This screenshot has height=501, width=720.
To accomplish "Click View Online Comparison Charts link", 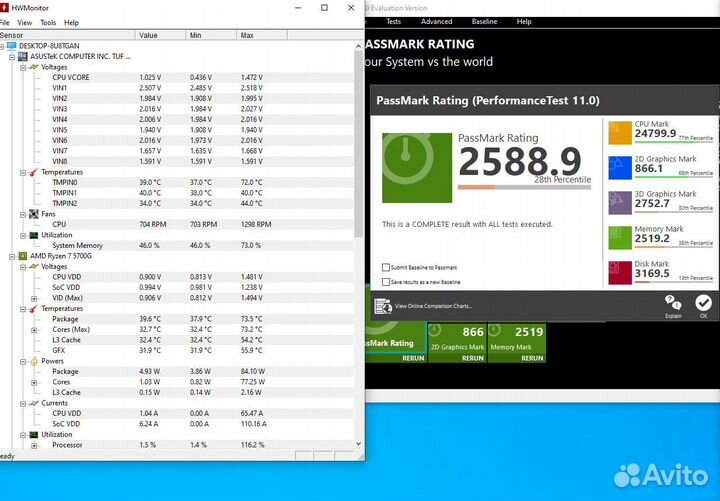I will [433, 306].
